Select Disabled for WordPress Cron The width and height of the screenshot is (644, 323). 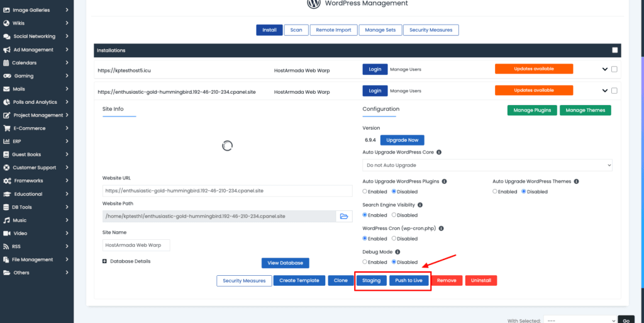394,239
